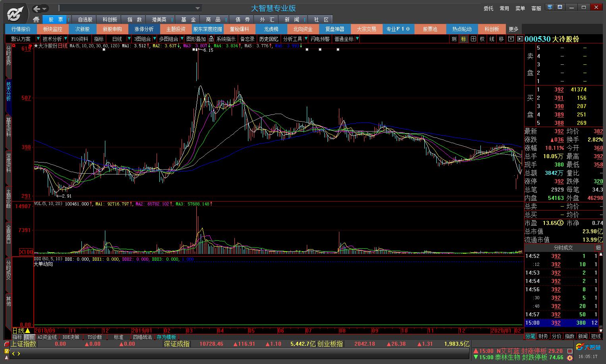Click the back arrow navigation button
This screenshot has height=364, width=606.
(37, 9)
